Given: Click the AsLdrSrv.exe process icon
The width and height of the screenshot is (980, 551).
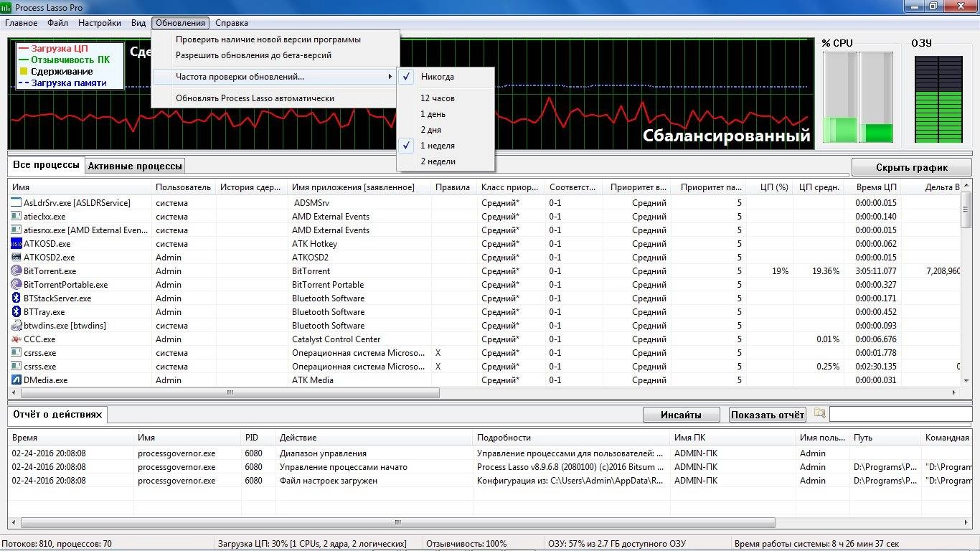Looking at the screenshot, I should (17, 203).
